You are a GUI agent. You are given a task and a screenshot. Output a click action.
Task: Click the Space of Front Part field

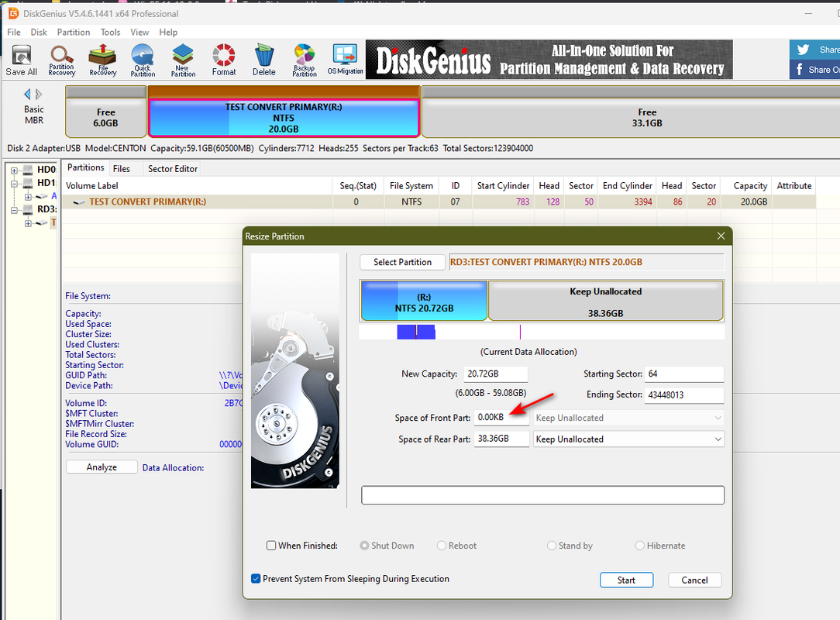point(501,418)
